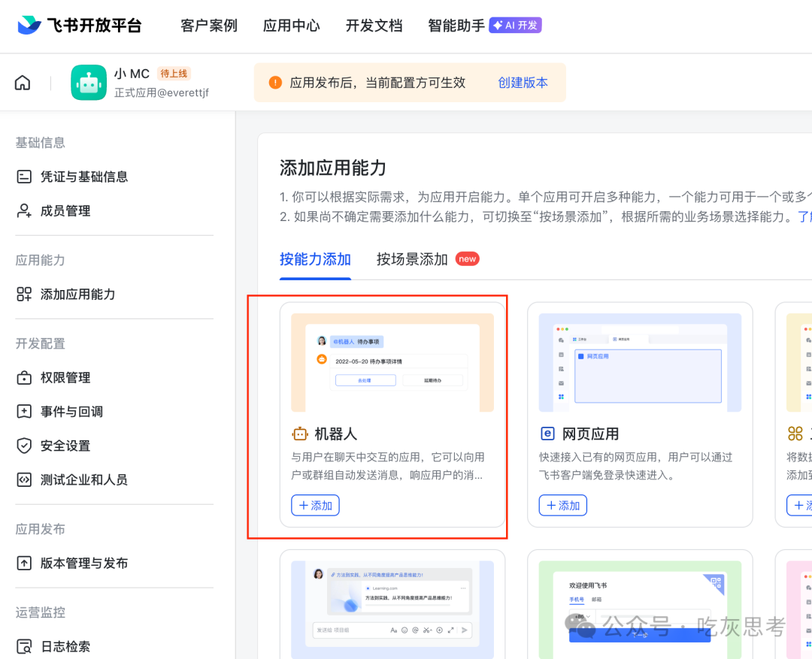Add the 网页应用 capability
The image size is (812, 659).
click(563, 505)
